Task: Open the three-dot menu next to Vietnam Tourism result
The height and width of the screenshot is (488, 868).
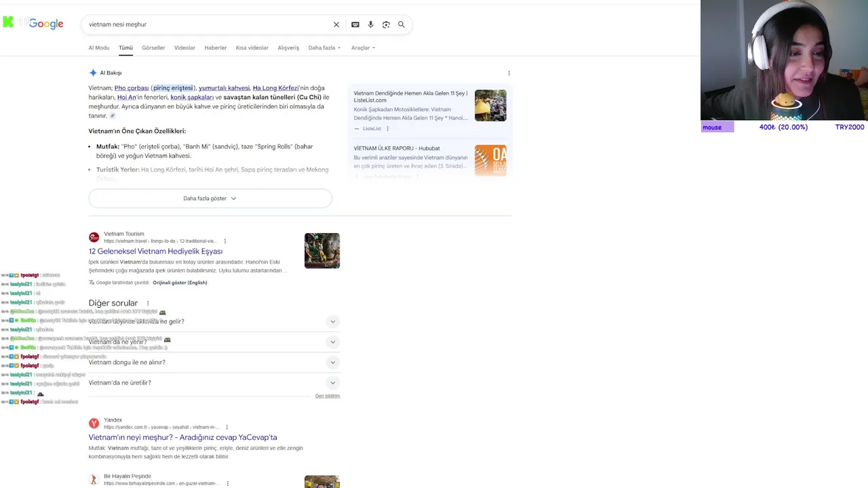Action: [225, 241]
